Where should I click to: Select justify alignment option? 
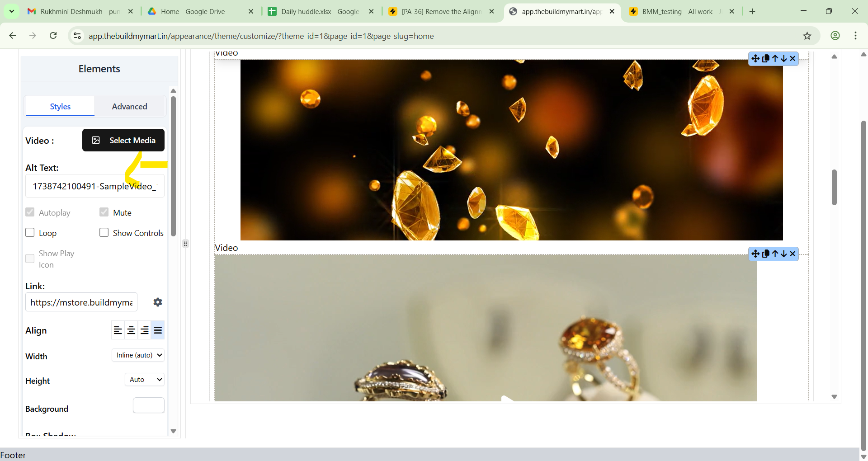(x=158, y=330)
